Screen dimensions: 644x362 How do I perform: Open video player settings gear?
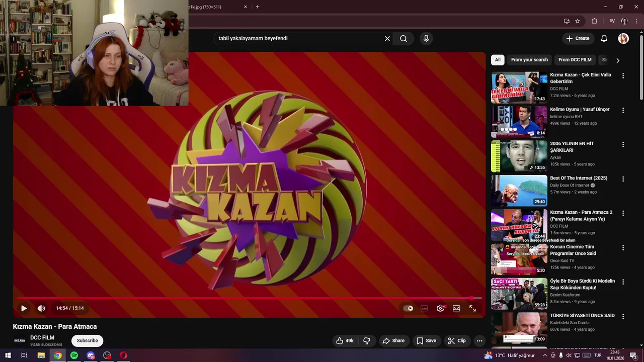point(440,308)
